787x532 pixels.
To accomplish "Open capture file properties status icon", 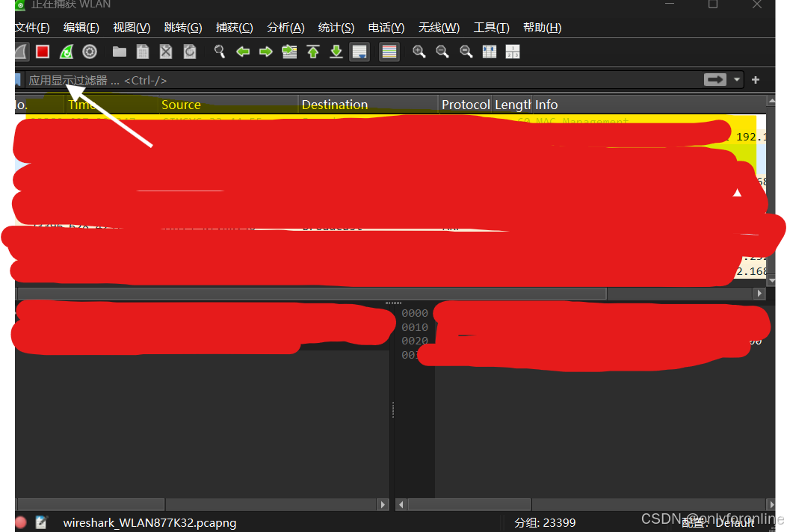I will coord(41,522).
